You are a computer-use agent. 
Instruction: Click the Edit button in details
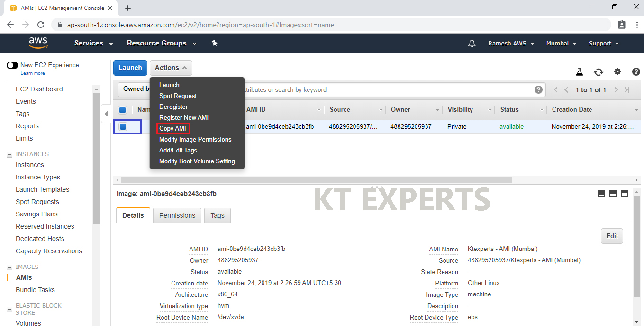pyautogui.click(x=612, y=236)
